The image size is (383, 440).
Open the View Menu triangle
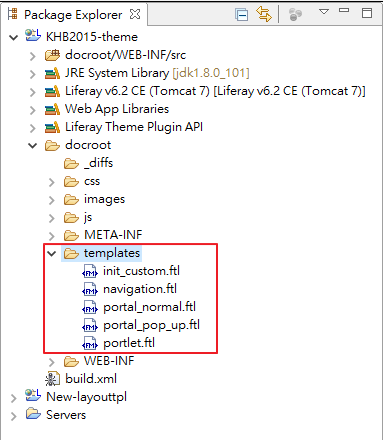point(324,12)
